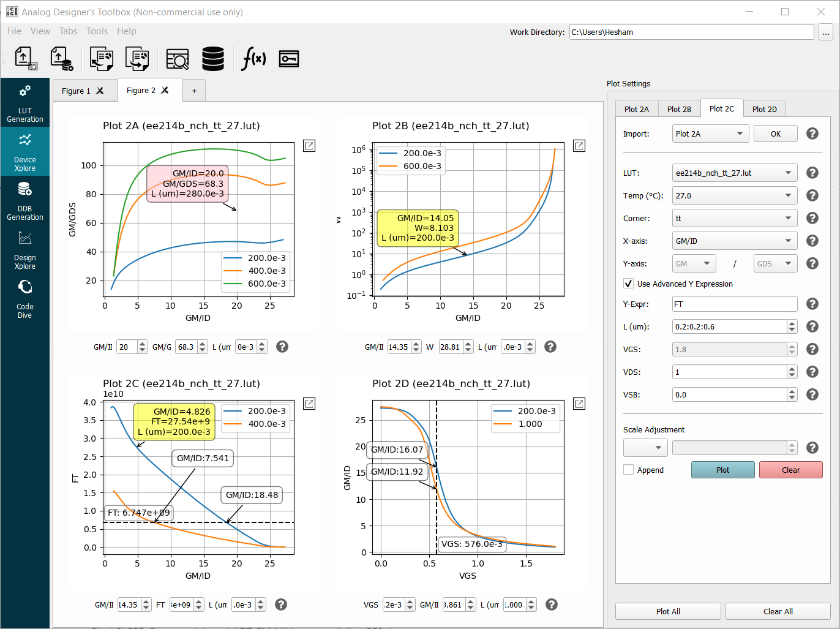Viewport: 840px width, 629px height.
Task: Click the key license toolbar icon
Action: tap(289, 59)
